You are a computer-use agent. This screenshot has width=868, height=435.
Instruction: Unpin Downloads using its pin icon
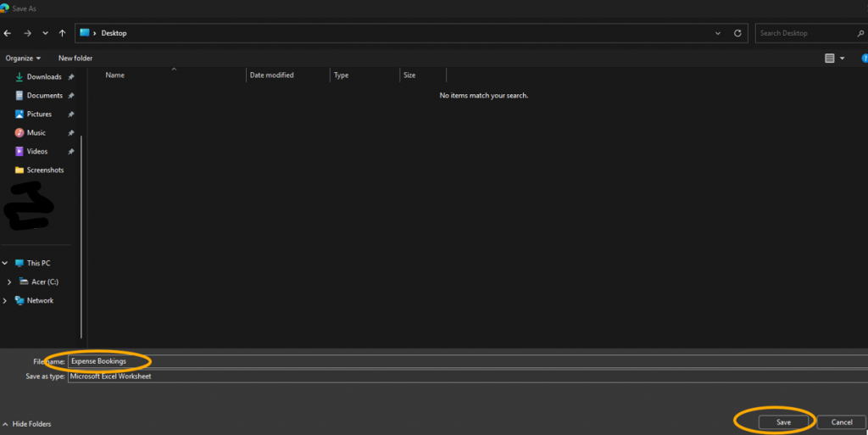point(71,77)
